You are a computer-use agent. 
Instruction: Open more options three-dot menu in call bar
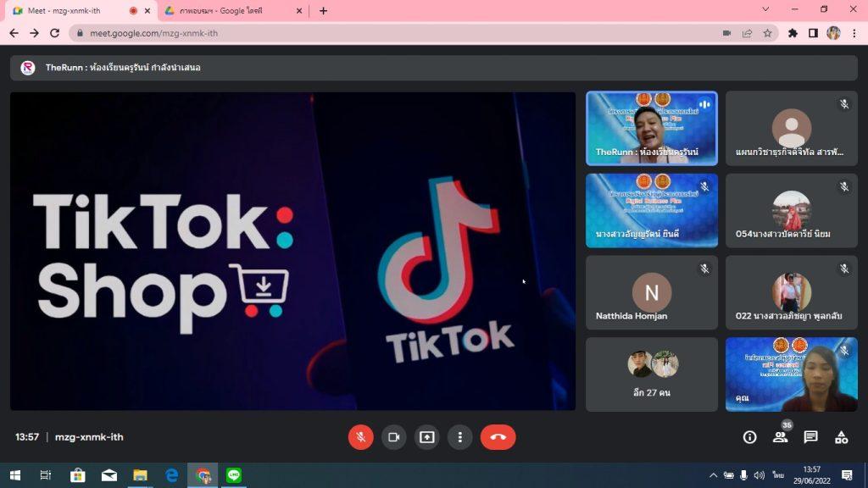pyautogui.click(x=460, y=437)
